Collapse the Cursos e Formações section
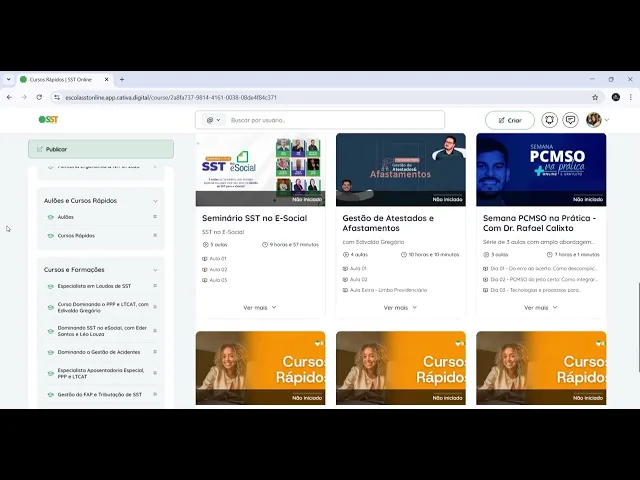Image resolution: width=640 pixels, height=480 pixels. (x=155, y=270)
